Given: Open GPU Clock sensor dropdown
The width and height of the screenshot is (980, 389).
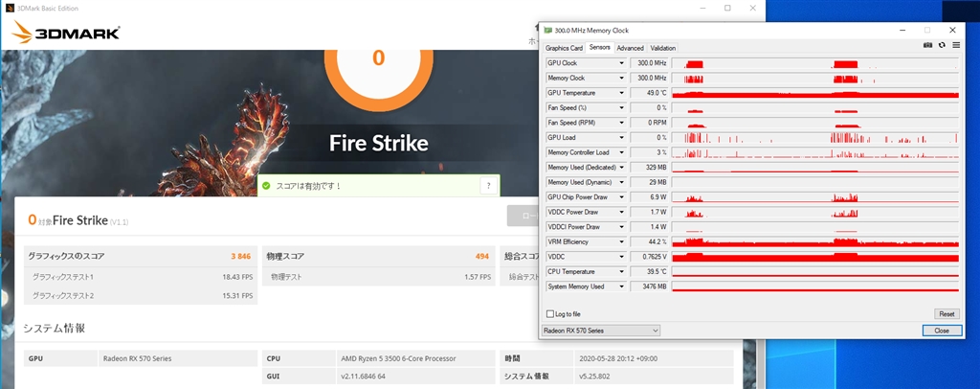Looking at the screenshot, I should tap(622, 63).
